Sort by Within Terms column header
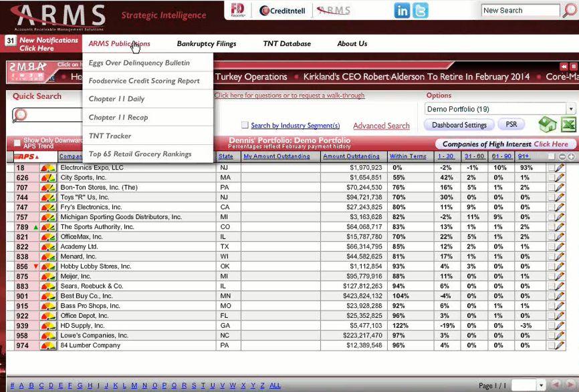 (408, 156)
